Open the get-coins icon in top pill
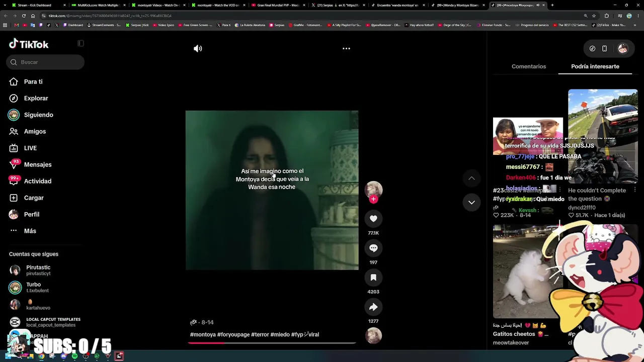This screenshot has width=644, height=362. point(592,49)
